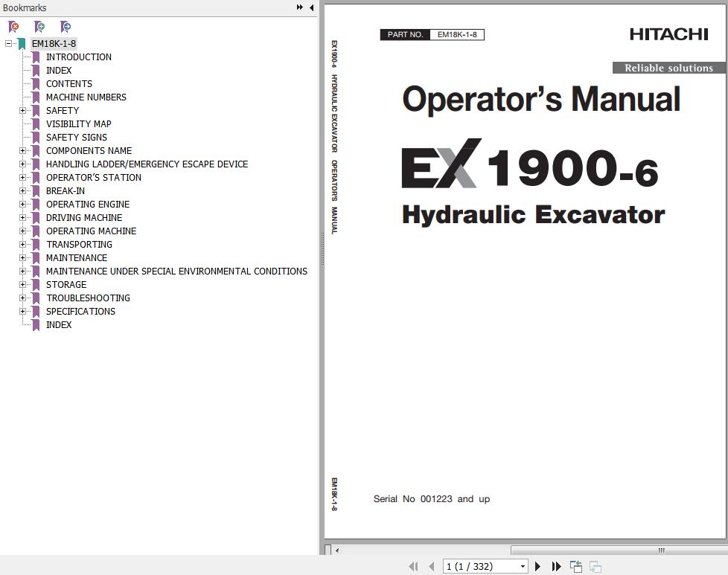
Task: Open the CONTENTS bookmark
Action: 68,84
